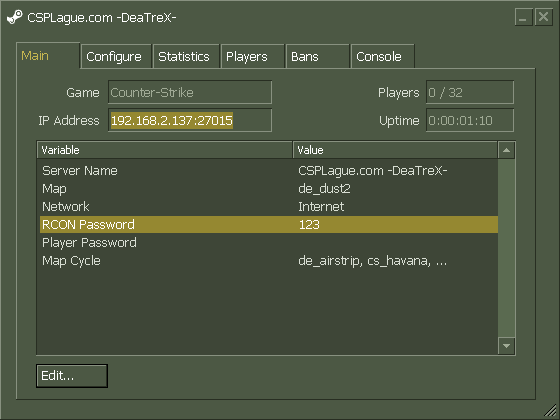Screen dimensions: 560x420
Task: Click the Internet network value
Action: (x=321, y=206)
